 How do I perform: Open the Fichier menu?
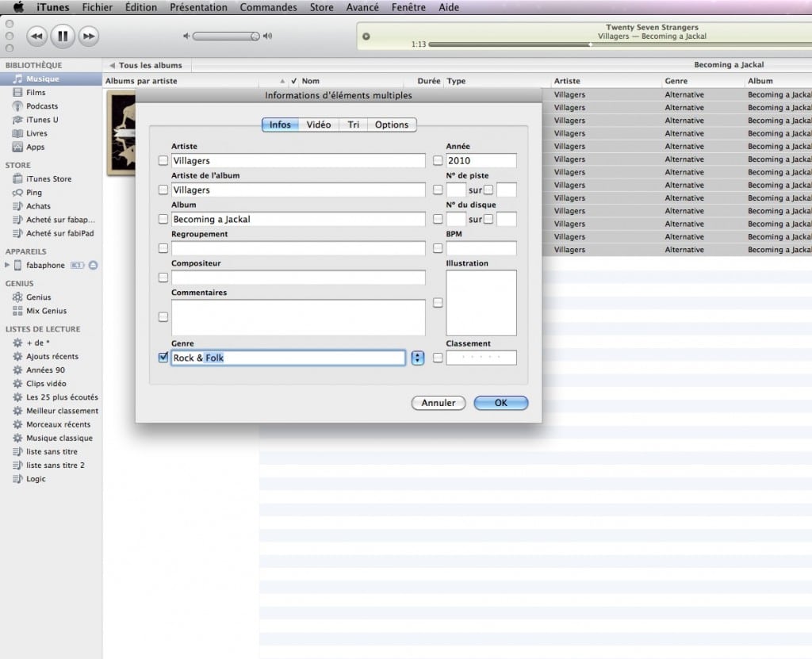(x=98, y=7)
